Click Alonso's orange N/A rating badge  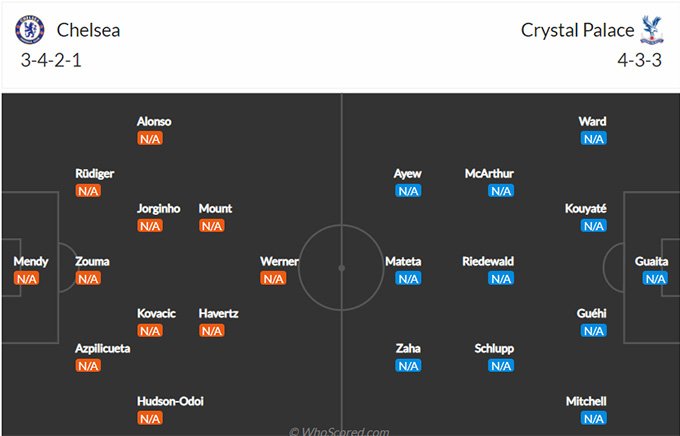click(150, 139)
